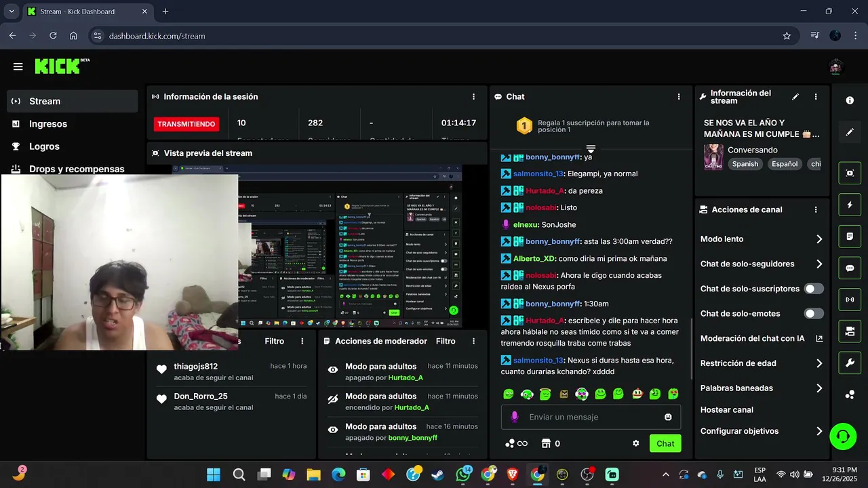
Task: Open the hamburger menu beside Kick logo
Action: [18, 66]
